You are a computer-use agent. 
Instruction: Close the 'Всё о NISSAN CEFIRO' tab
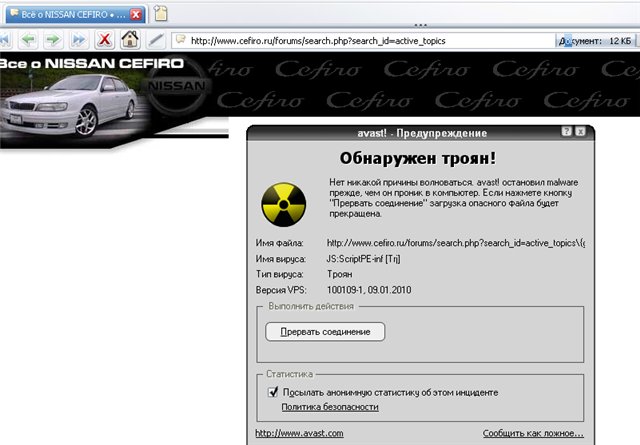136,15
